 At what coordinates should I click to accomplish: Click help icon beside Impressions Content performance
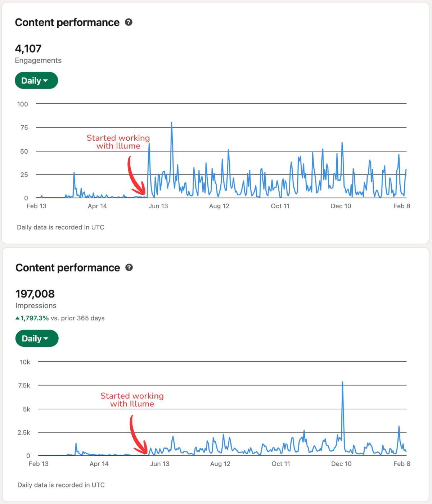pyautogui.click(x=129, y=268)
